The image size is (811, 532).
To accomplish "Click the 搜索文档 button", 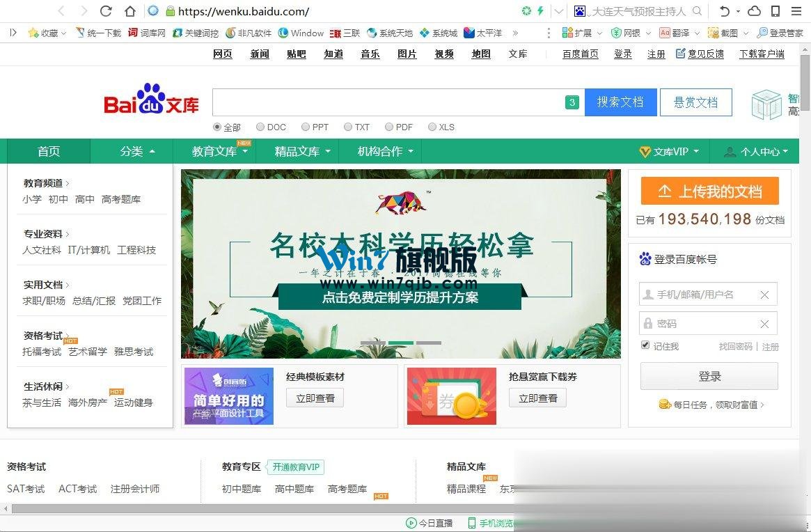I will pyautogui.click(x=620, y=102).
